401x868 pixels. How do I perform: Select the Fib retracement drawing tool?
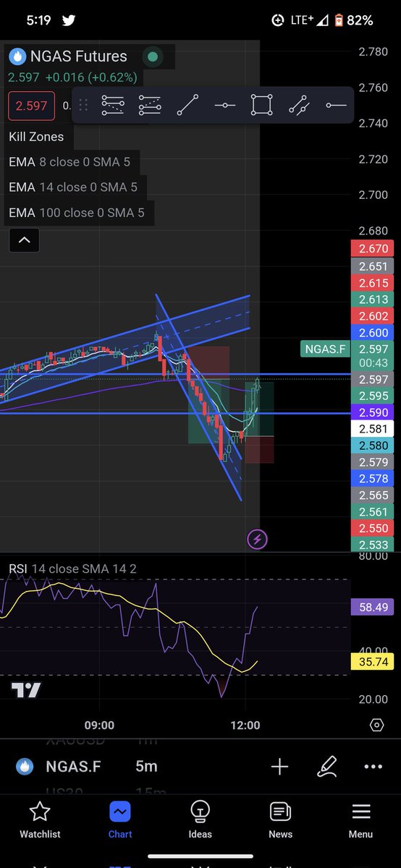coord(113,106)
